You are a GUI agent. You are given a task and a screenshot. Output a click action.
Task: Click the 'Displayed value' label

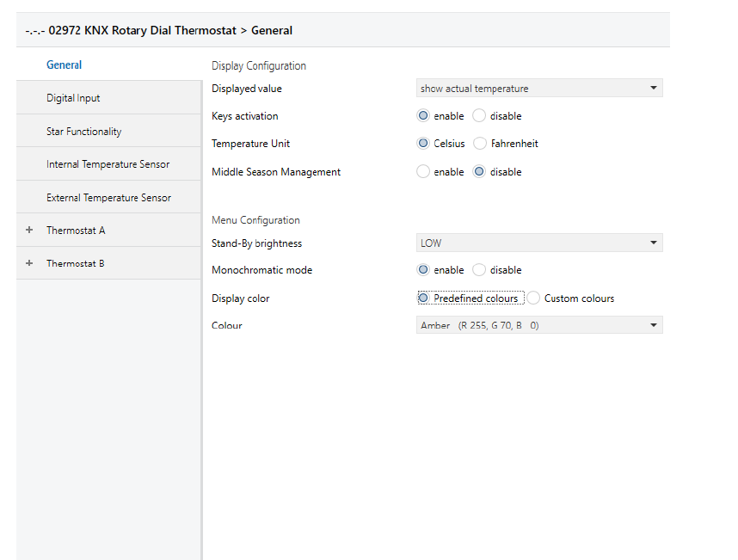coord(247,89)
